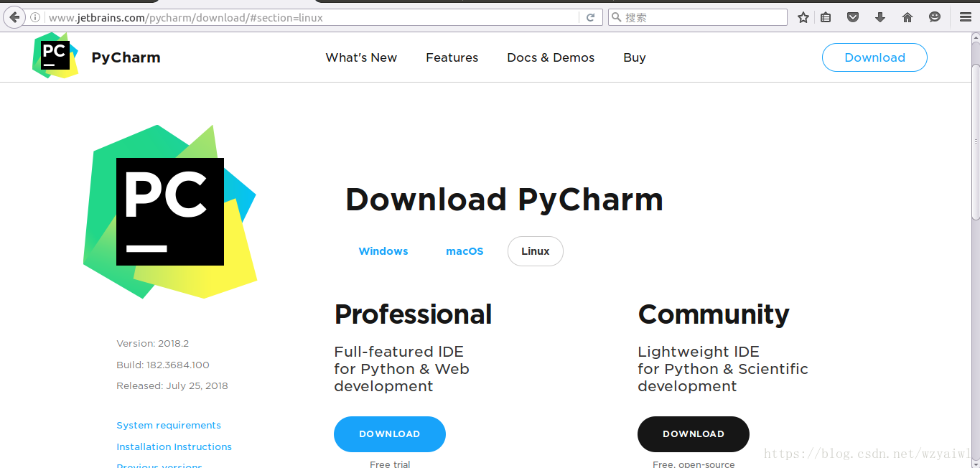Click the Free trial caption
Viewport: 980px width, 468px height.
(390, 464)
